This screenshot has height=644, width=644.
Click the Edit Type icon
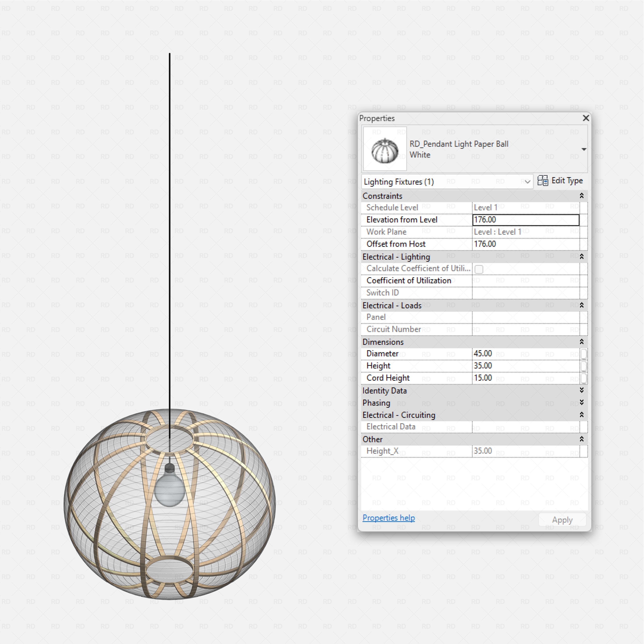tap(543, 181)
